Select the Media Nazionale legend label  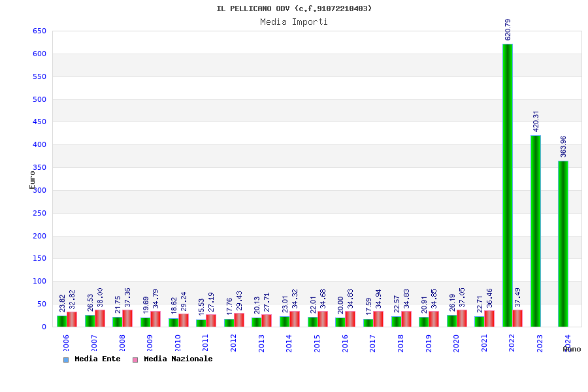coord(178,359)
